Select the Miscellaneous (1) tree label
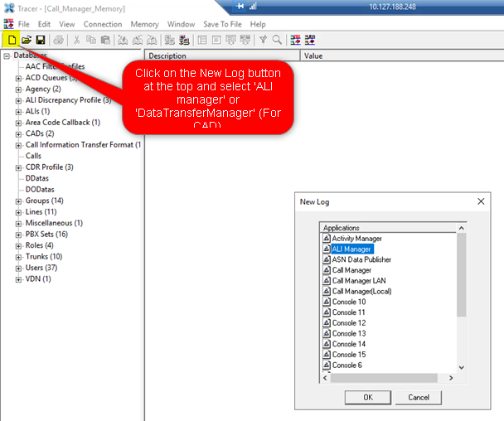This screenshot has height=421, width=504. pos(54,223)
